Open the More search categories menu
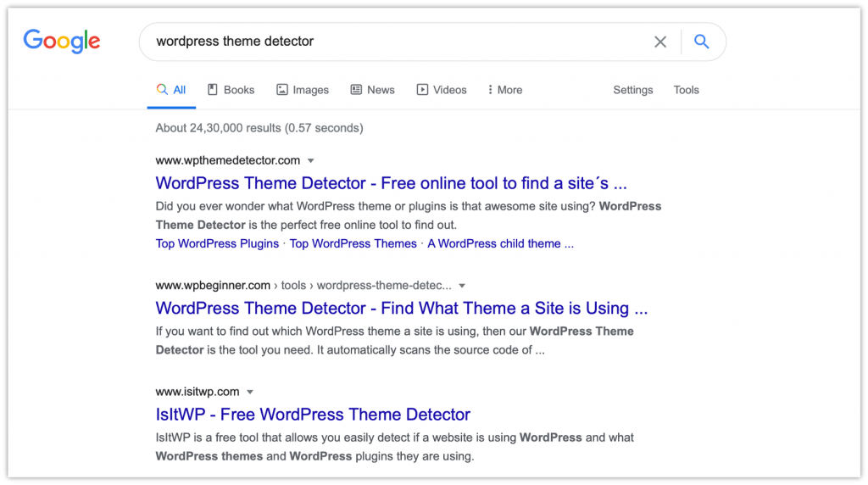Viewport: 868px width, 485px height. (x=505, y=90)
